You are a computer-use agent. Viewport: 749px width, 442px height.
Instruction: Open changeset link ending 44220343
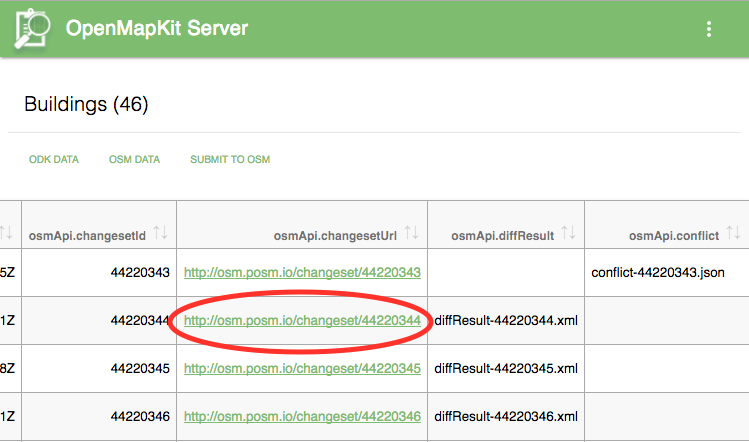(302, 272)
